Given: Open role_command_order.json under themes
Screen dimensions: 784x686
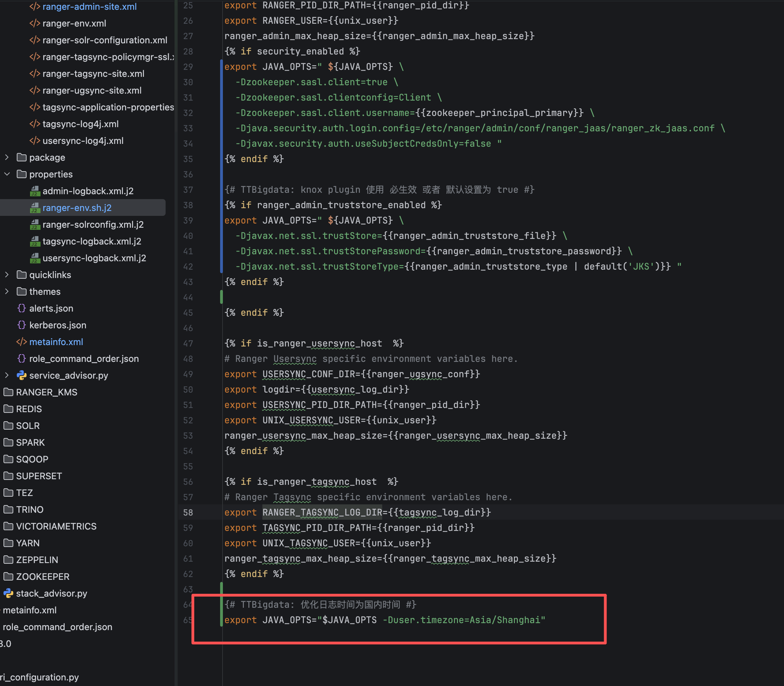Looking at the screenshot, I should pyautogui.click(x=84, y=359).
